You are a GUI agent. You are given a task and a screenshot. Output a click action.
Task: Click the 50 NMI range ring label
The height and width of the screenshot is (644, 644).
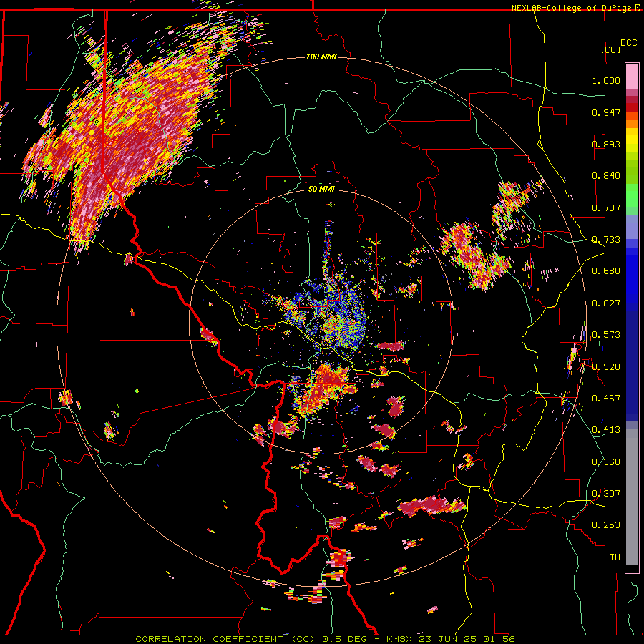click(x=321, y=189)
